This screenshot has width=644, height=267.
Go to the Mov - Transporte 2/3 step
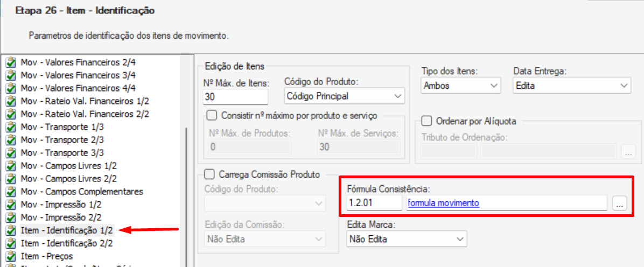tap(62, 140)
